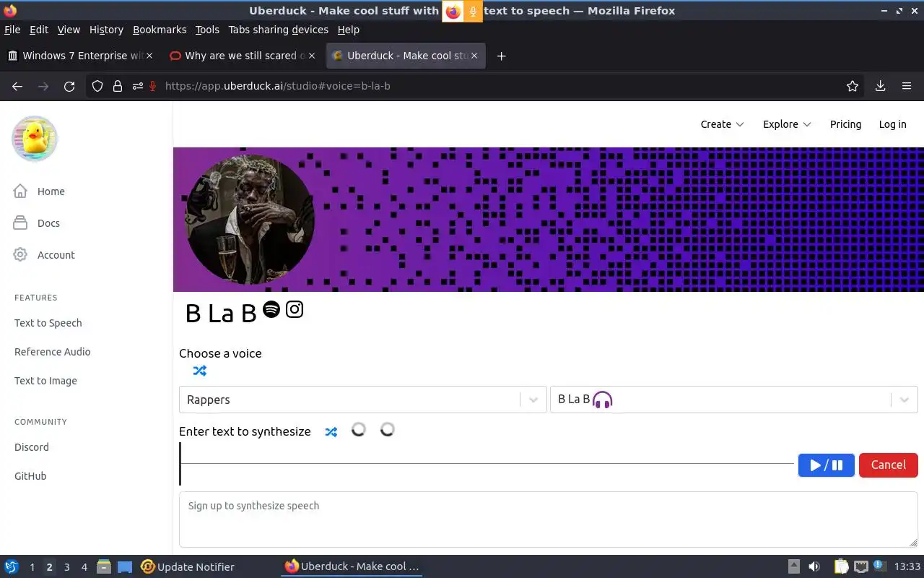
Task: Click the B La B round profile photo
Action: [250, 219]
